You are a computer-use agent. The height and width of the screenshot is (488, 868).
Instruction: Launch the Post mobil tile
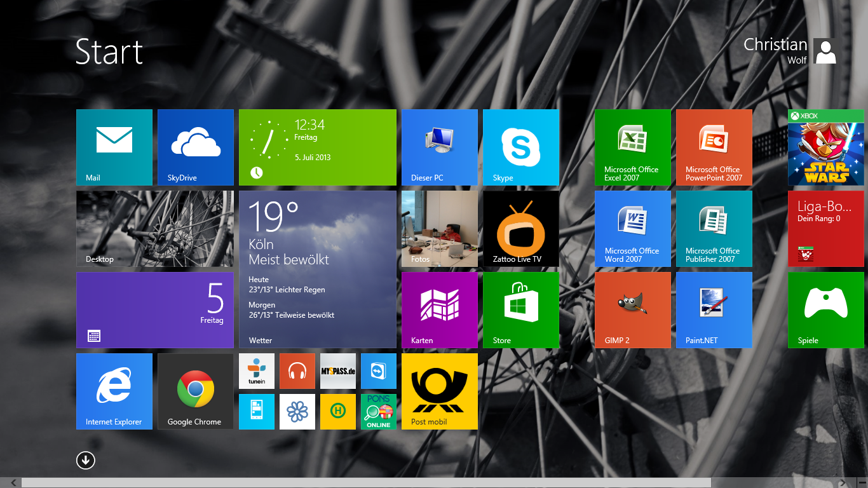point(440,391)
